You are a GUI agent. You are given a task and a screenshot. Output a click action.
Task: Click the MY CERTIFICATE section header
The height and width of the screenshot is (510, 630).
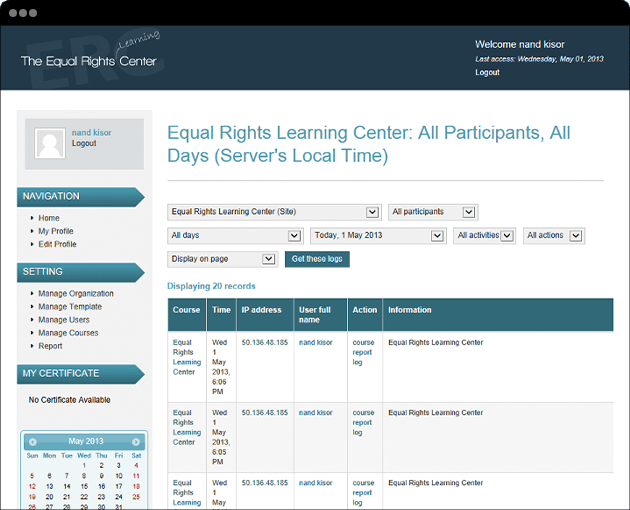[x=80, y=374]
